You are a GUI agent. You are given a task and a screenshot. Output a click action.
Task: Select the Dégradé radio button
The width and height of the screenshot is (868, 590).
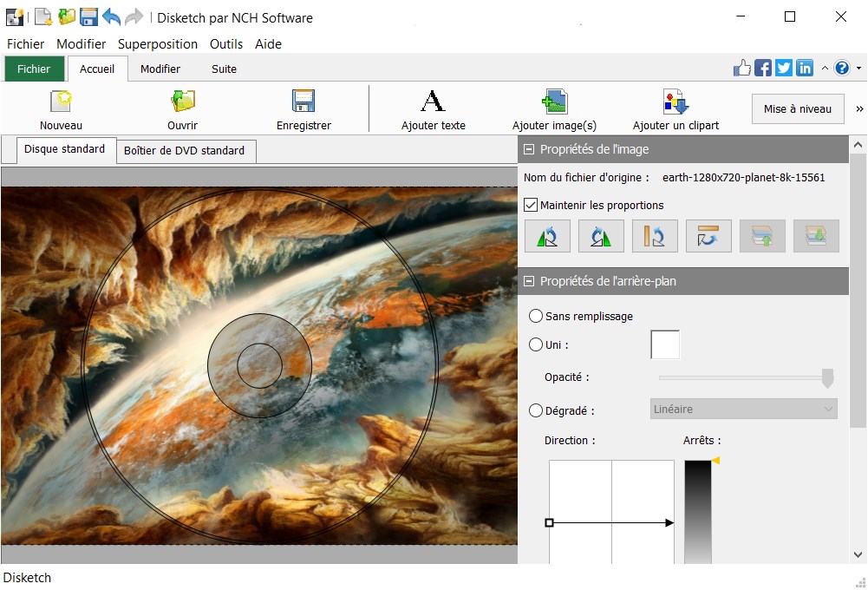(x=535, y=410)
